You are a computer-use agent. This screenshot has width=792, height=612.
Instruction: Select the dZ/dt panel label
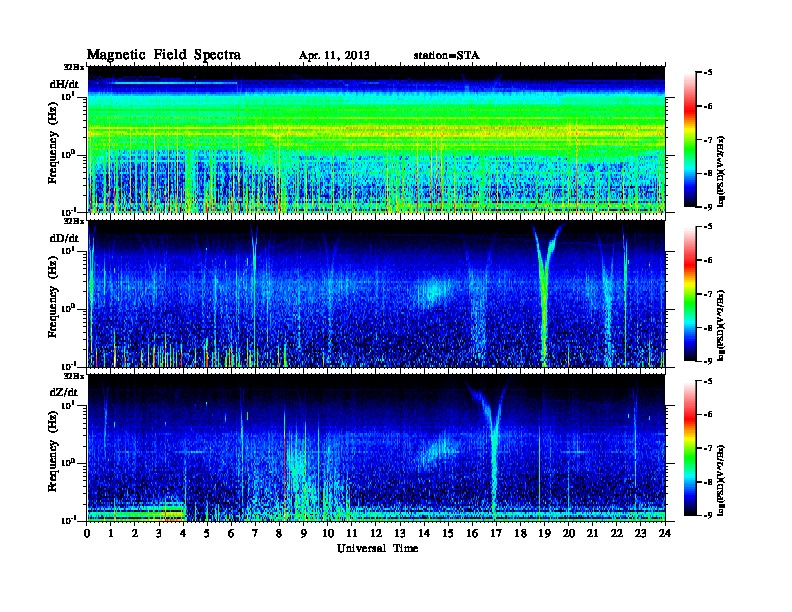click(64, 392)
